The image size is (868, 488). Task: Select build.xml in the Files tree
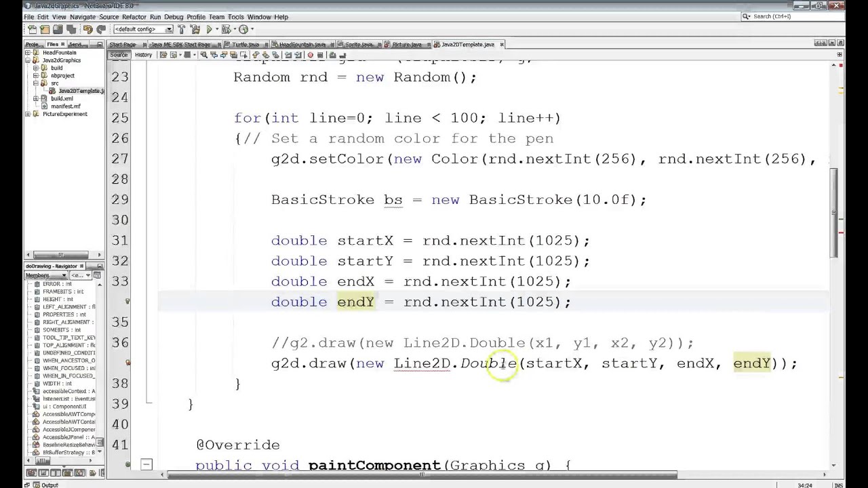pyautogui.click(x=62, y=98)
